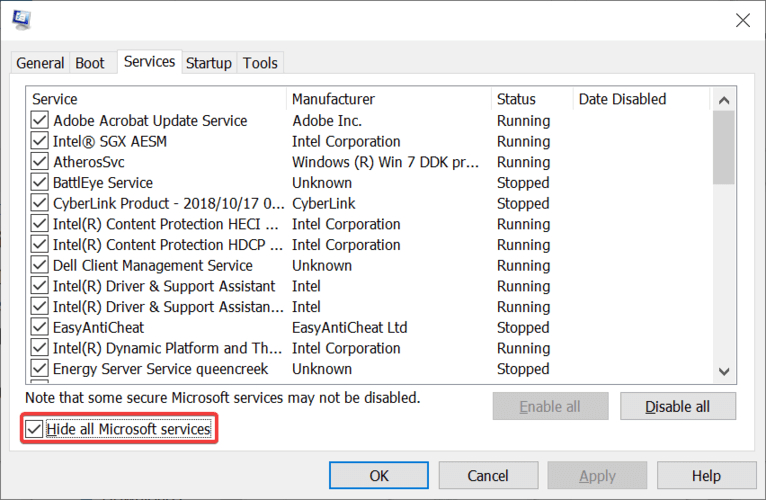Select the Services tab

(x=149, y=62)
